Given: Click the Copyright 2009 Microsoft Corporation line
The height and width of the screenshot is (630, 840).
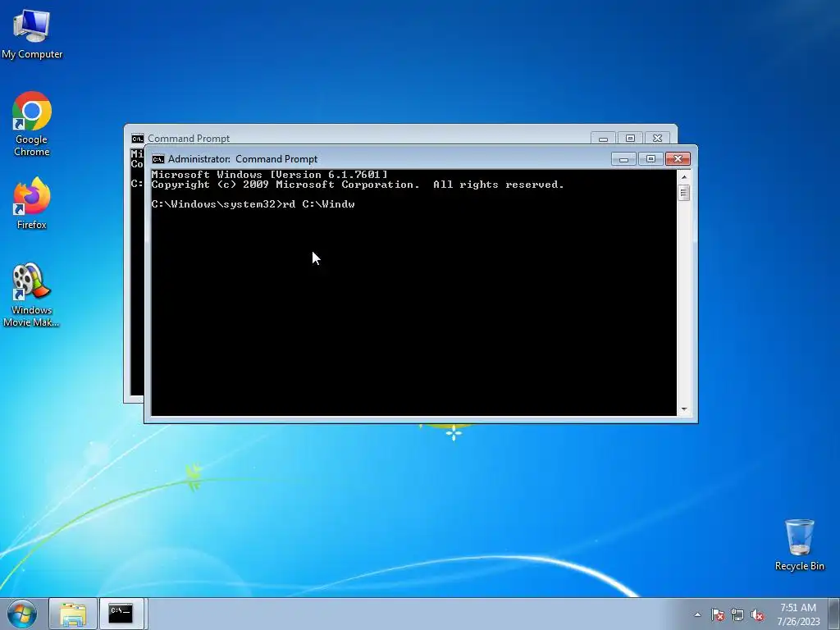Looking at the screenshot, I should [x=358, y=185].
